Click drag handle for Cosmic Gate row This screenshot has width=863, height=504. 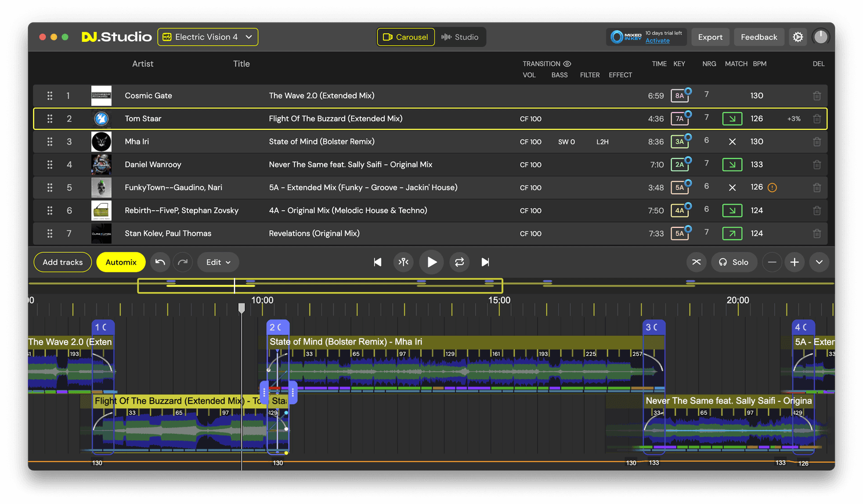point(50,96)
